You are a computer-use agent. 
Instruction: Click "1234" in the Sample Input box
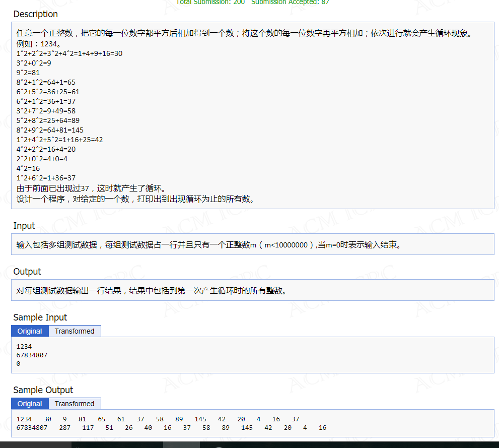tap(24, 346)
